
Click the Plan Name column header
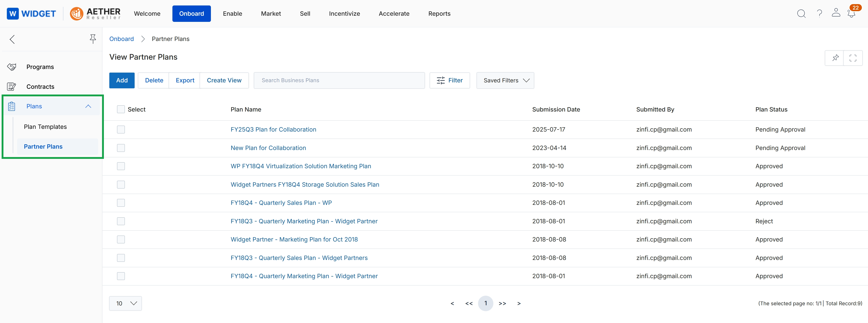point(246,109)
